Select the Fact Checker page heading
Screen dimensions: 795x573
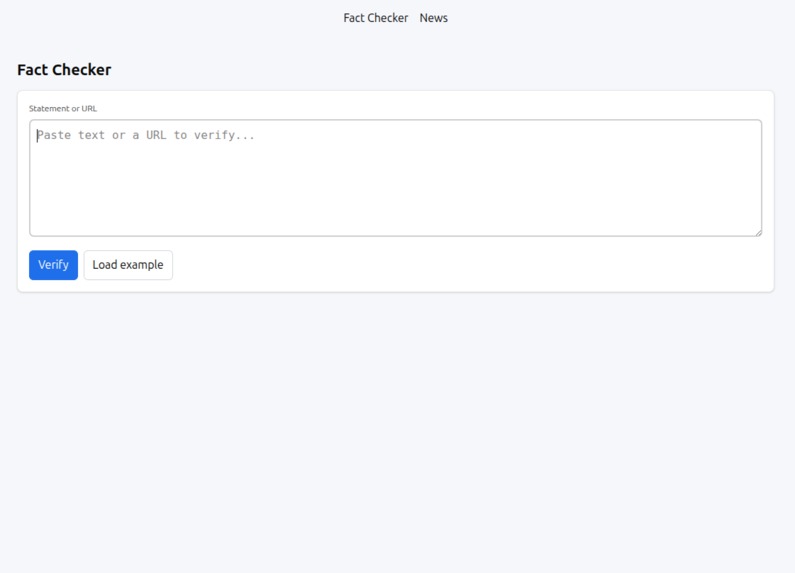point(64,69)
